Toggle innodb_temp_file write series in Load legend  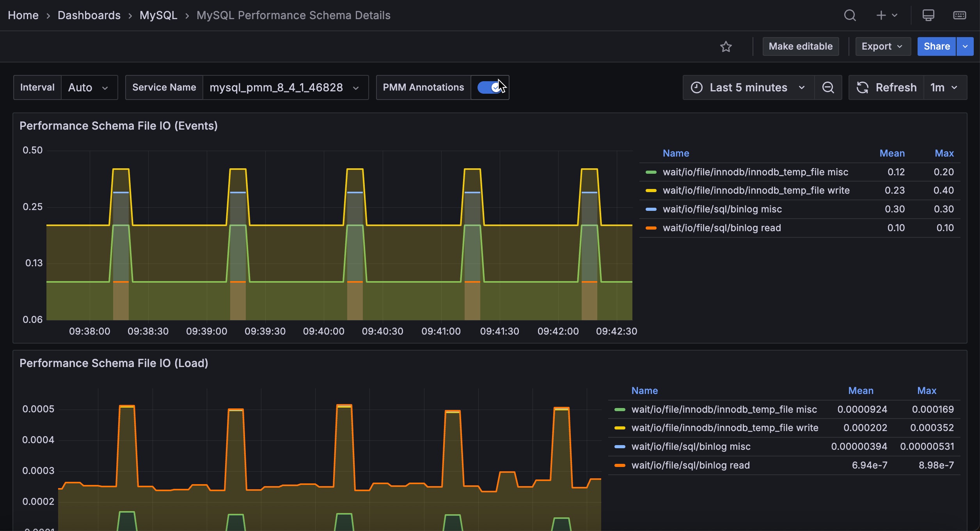(724, 428)
